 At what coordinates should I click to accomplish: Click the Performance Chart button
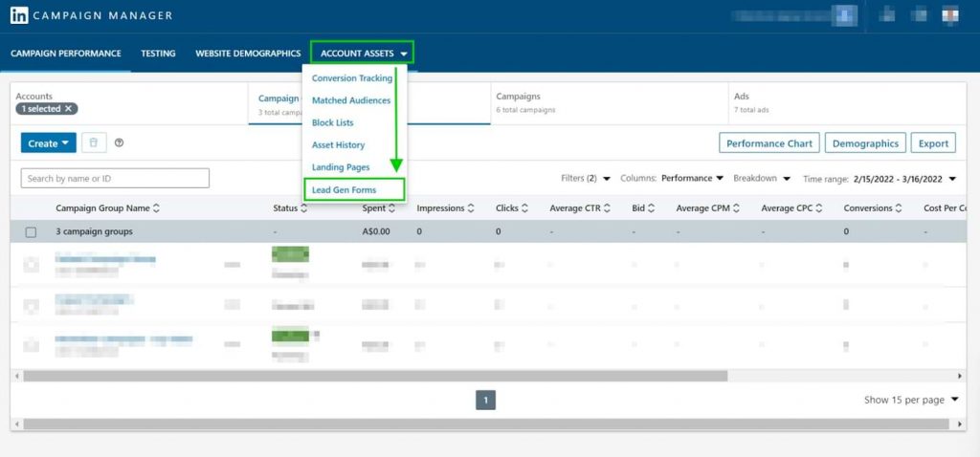click(769, 143)
